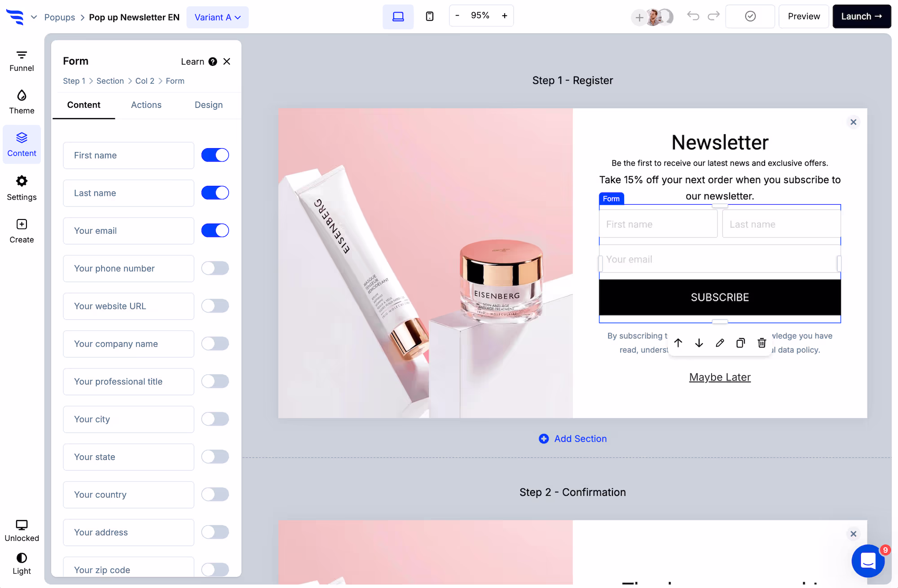The height and width of the screenshot is (588, 898).
Task: Disable the Last name field toggle
Action: [215, 193]
